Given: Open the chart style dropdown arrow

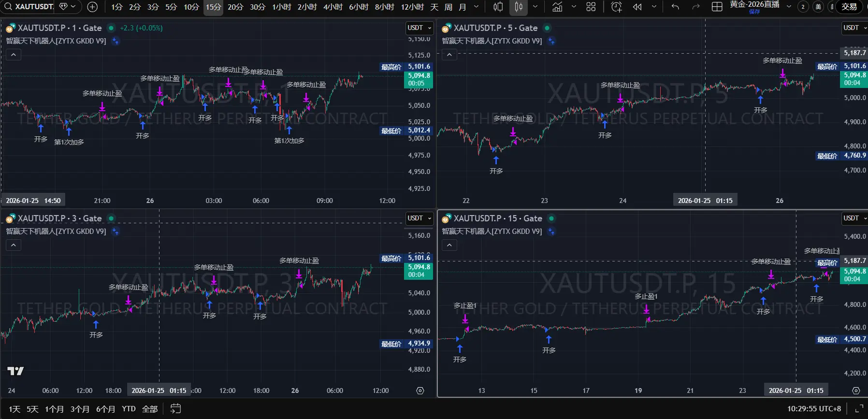Looking at the screenshot, I should pyautogui.click(x=535, y=7).
